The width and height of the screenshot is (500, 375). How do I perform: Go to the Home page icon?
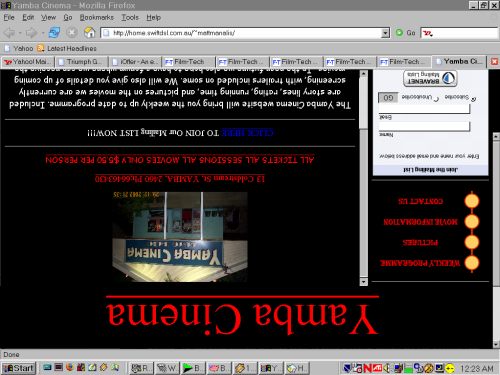point(89,33)
